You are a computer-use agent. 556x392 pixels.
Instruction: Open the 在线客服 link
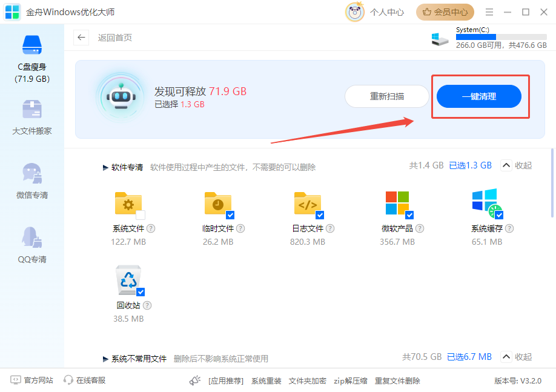coord(84,380)
